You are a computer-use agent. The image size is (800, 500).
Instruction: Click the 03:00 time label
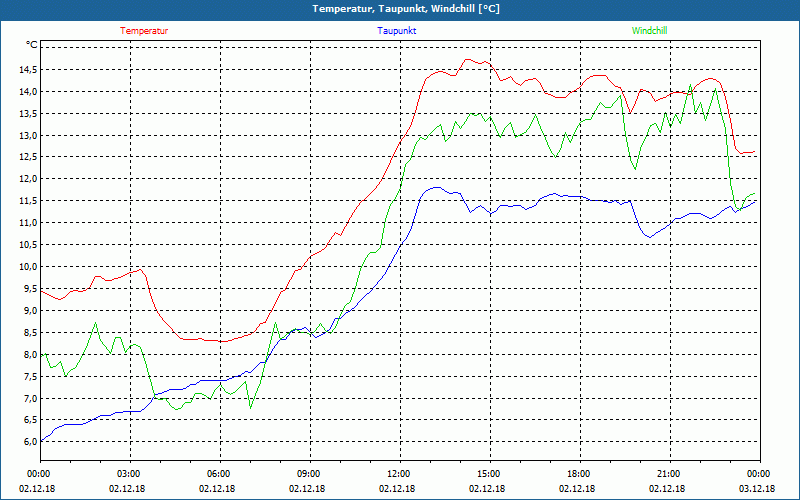tap(130, 474)
